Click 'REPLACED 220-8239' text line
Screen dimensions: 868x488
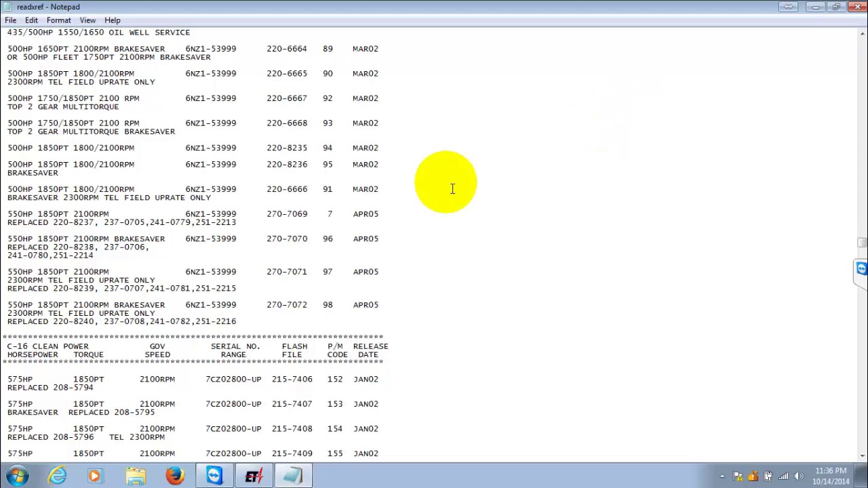(x=122, y=289)
